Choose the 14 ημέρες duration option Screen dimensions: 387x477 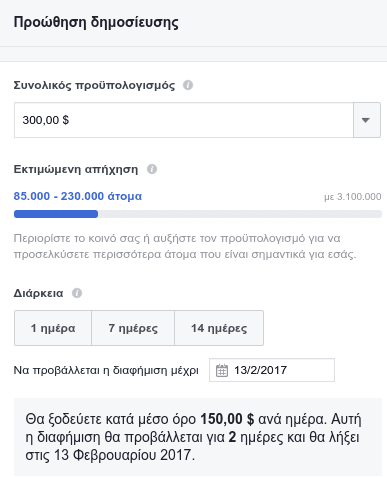coord(219,328)
